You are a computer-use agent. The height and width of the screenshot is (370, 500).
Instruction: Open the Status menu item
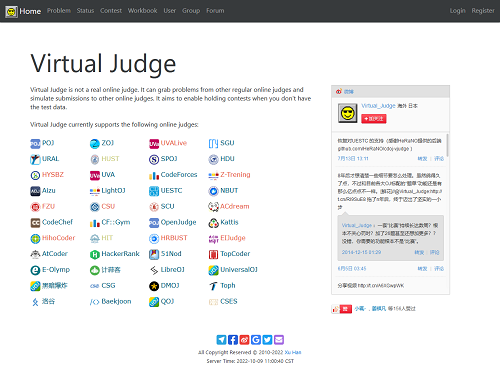(85, 11)
